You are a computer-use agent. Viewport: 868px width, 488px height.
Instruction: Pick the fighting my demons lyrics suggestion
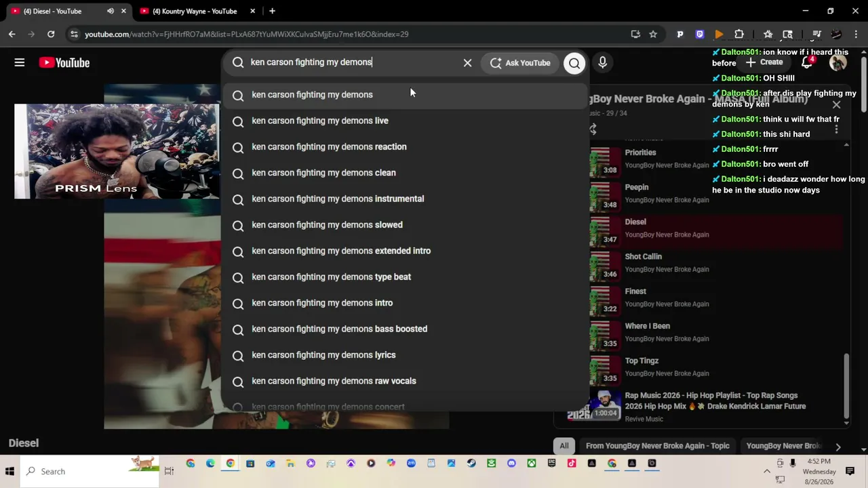tap(405, 355)
